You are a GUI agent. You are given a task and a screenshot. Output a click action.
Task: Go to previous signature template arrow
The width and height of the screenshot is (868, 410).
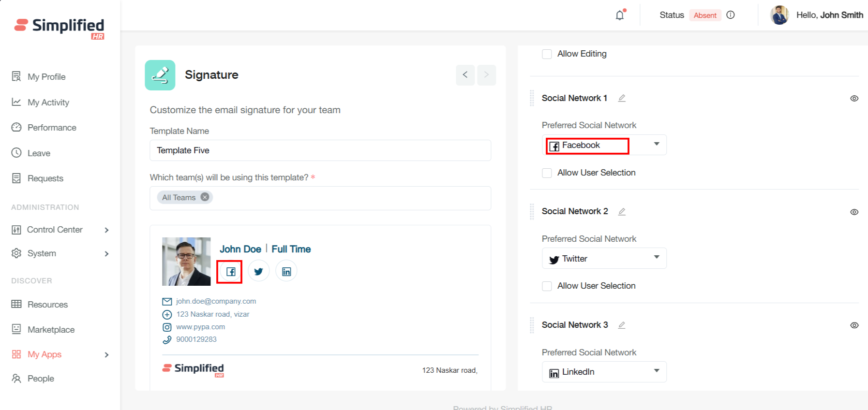coord(465,75)
